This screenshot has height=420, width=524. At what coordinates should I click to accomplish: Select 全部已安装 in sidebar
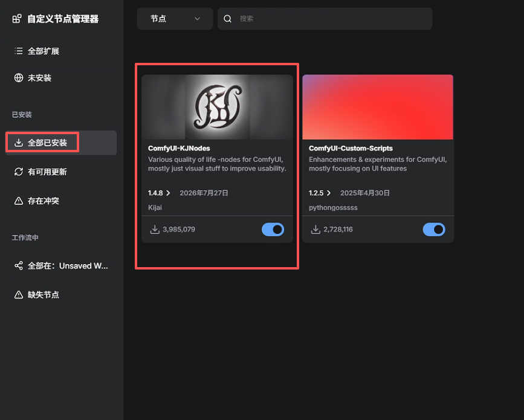click(61, 143)
